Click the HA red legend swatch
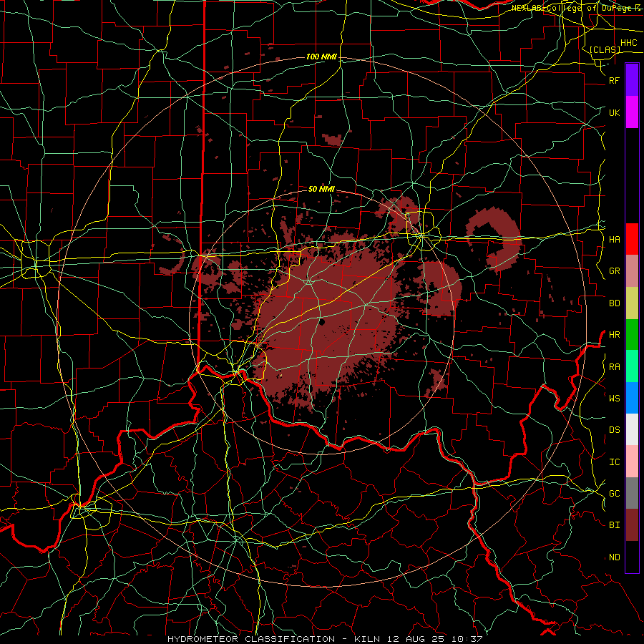 [632, 239]
